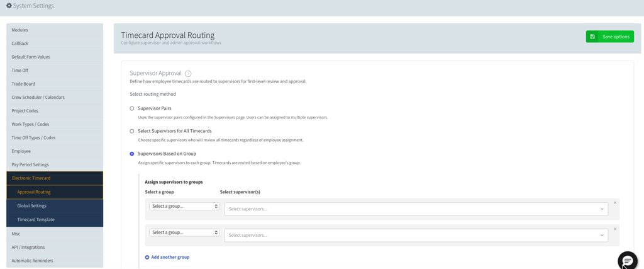The height and width of the screenshot is (269, 644).
Task: Click the info icon beside Supervisor Approval
Action: (x=188, y=74)
